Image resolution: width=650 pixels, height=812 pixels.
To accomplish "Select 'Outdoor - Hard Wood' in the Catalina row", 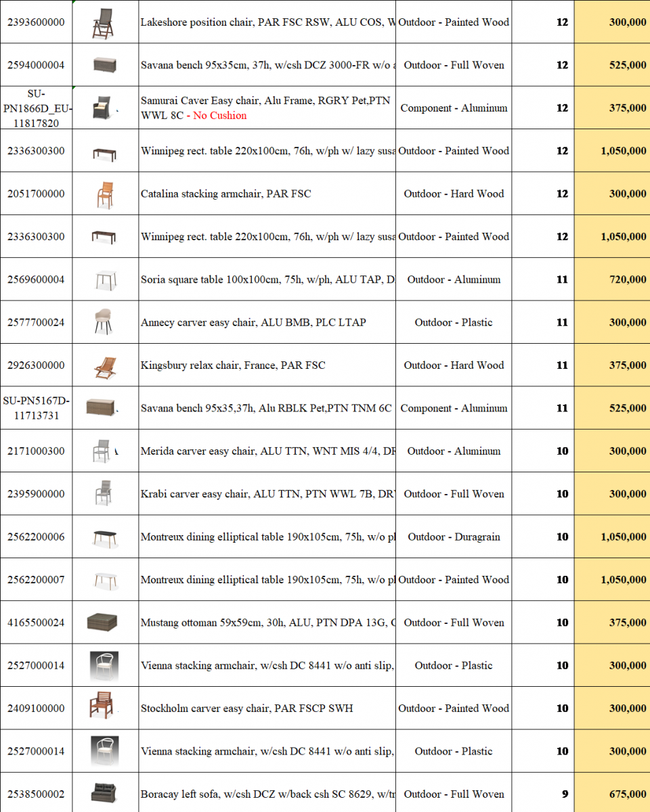I will tap(454, 194).
